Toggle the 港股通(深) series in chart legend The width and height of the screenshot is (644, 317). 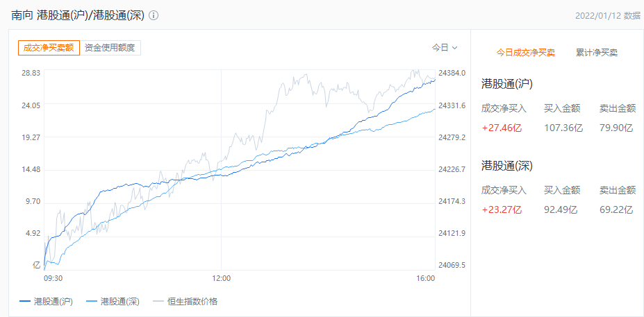113,302
